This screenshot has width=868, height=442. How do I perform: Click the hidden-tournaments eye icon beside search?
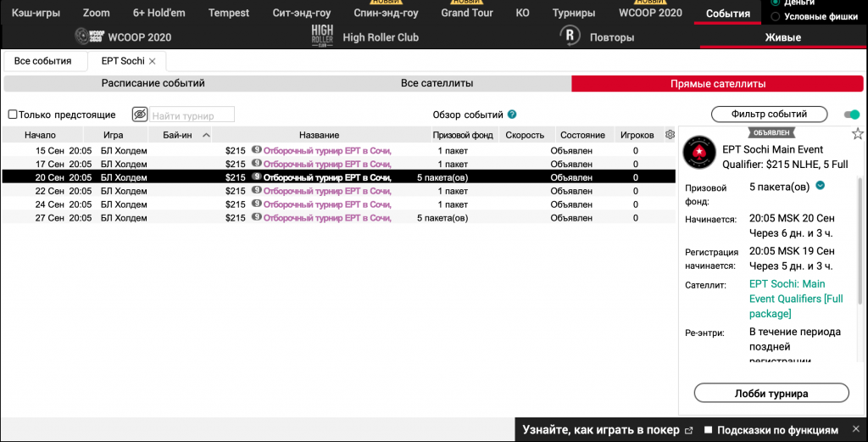pos(140,115)
